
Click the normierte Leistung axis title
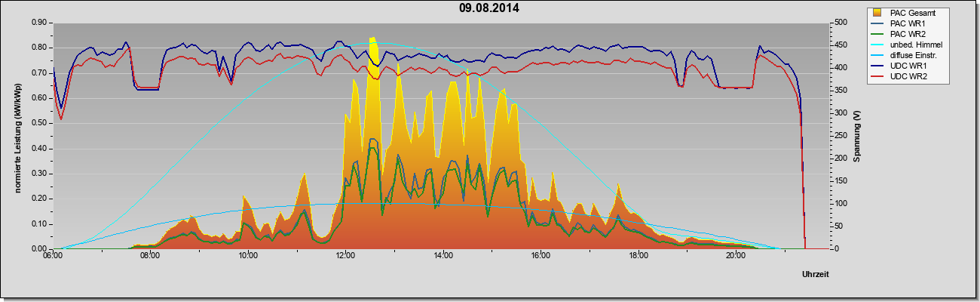17,137
